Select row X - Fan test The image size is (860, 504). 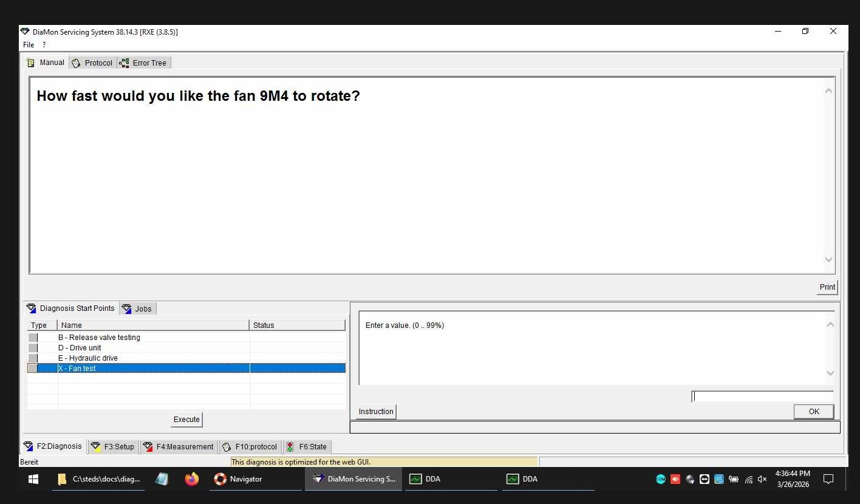point(186,369)
